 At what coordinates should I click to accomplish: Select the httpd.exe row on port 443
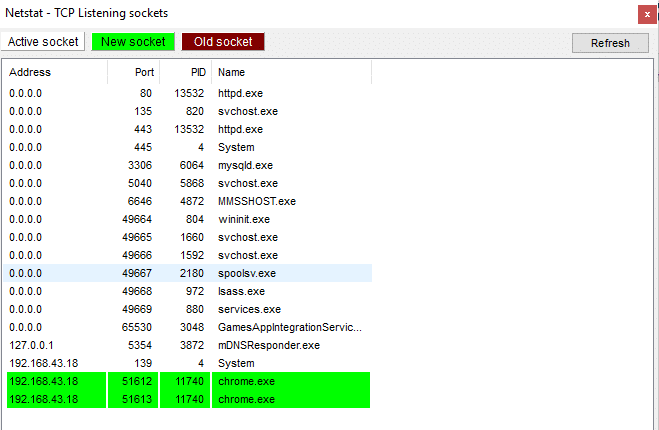coord(240,129)
